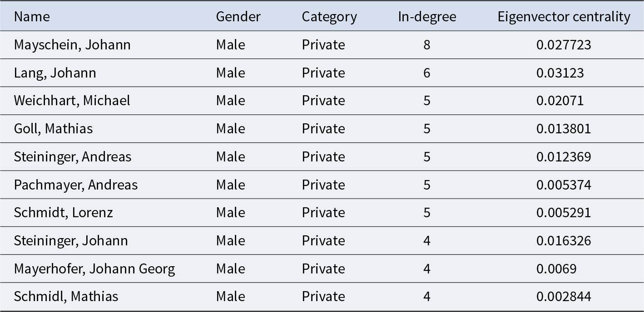Screen dimensions: 644x312
Task: Click the centrality value 0.0069
Action: click(556, 269)
